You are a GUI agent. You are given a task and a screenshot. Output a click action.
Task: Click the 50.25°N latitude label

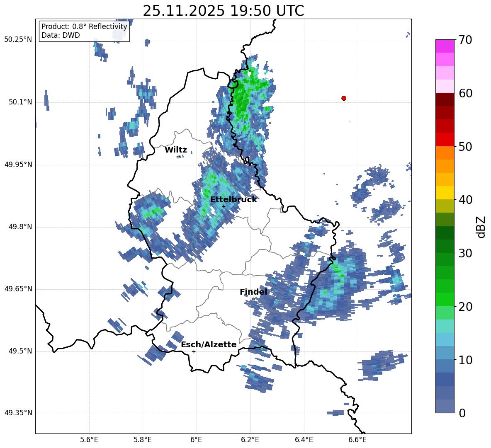click(18, 40)
